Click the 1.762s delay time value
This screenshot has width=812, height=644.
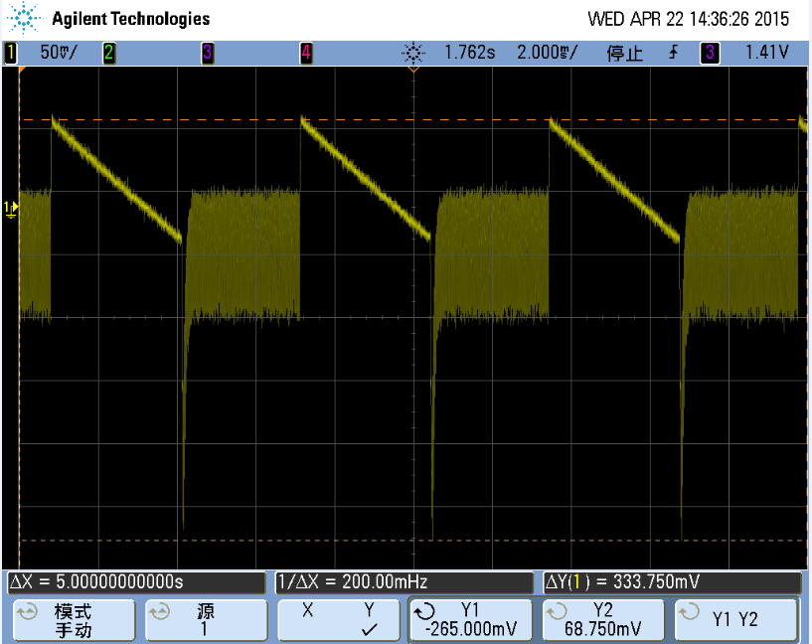[470, 53]
